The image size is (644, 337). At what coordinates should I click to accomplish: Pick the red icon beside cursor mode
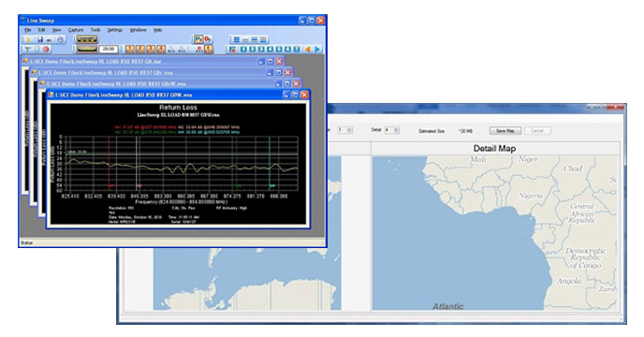click(208, 39)
